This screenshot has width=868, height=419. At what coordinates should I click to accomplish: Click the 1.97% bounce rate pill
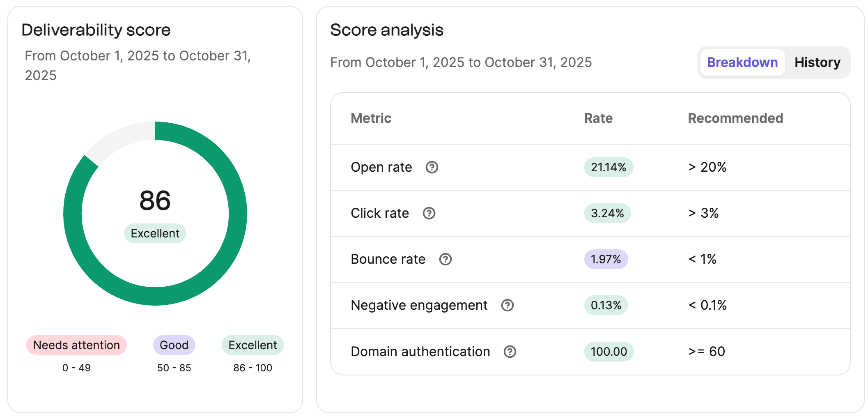(x=606, y=259)
